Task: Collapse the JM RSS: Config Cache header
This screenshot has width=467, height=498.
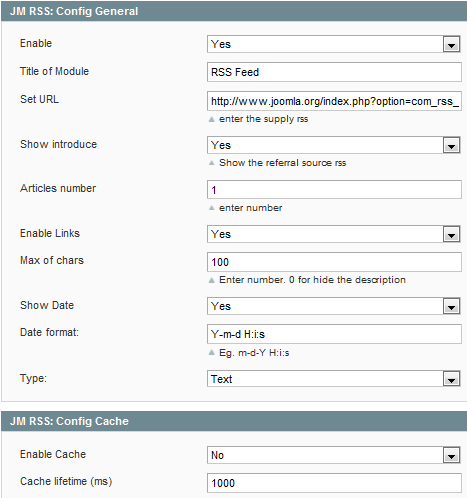Action: (x=234, y=421)
